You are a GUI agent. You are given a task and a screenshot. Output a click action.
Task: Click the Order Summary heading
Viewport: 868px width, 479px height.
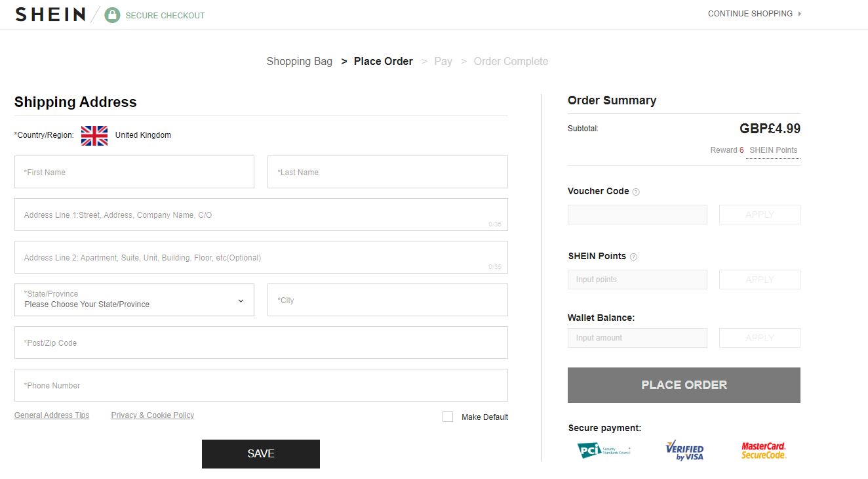612,100
